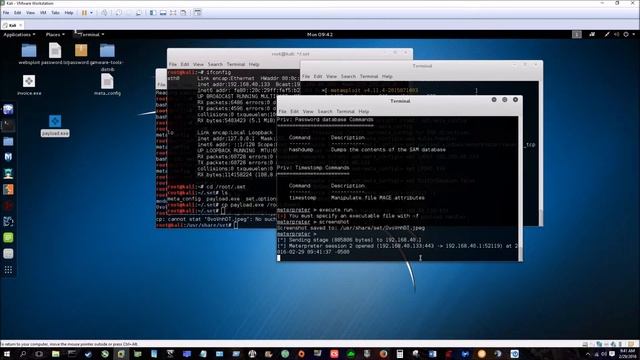Open the websploit folder on desktop
Image resolution: width=640 pixels, height=360 pixels.
29,54
